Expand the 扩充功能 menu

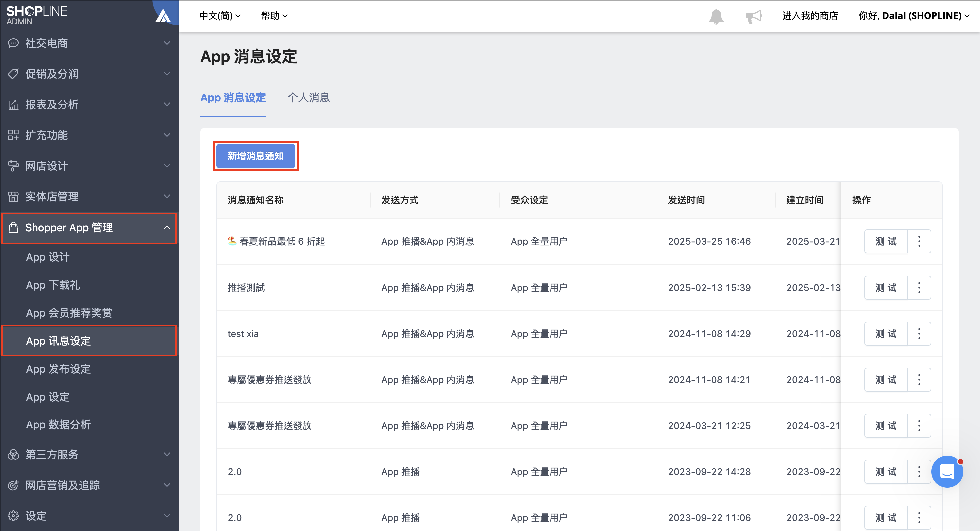pyautogui.click(x=167, y=135)
